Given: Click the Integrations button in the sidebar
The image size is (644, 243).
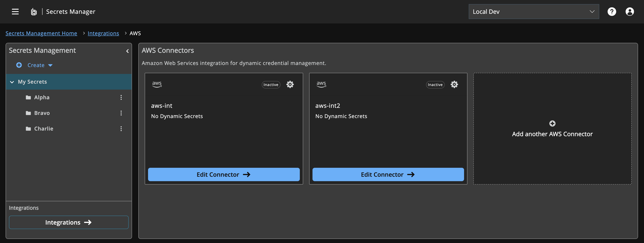Looking at the screenshot, I should click(69, 222).
